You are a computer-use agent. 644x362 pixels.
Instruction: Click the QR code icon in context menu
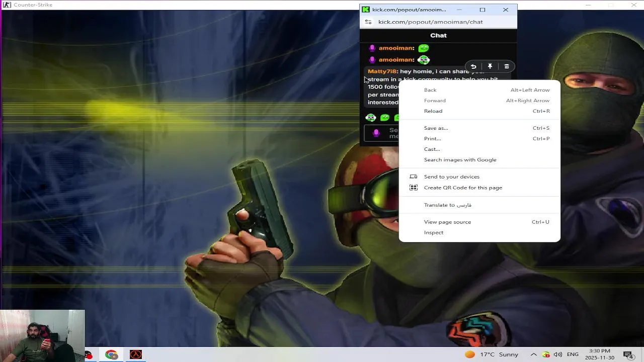414,188
